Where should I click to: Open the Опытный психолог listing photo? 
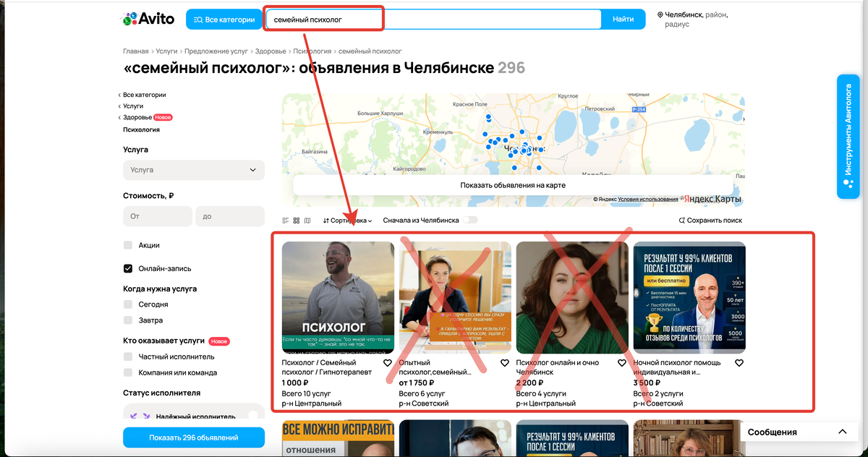455,297
